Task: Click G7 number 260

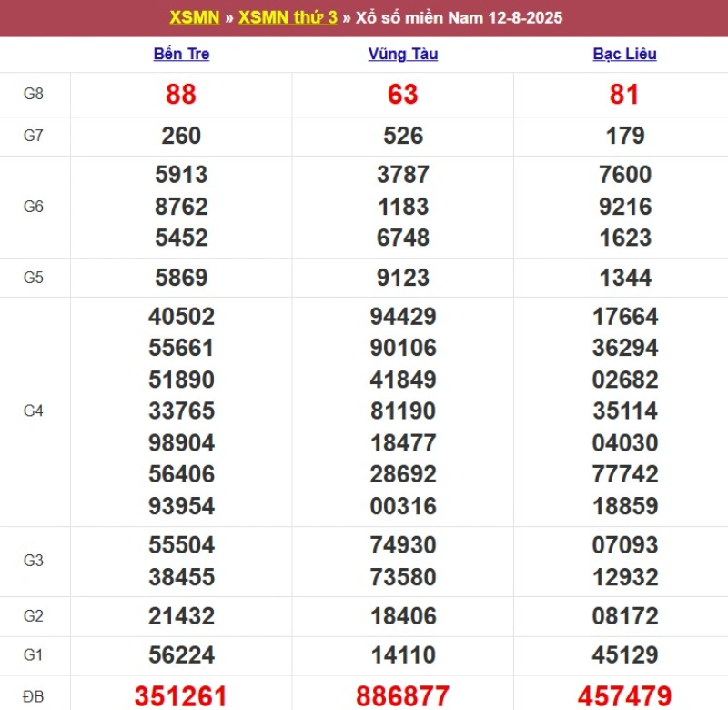Action: 181,136
